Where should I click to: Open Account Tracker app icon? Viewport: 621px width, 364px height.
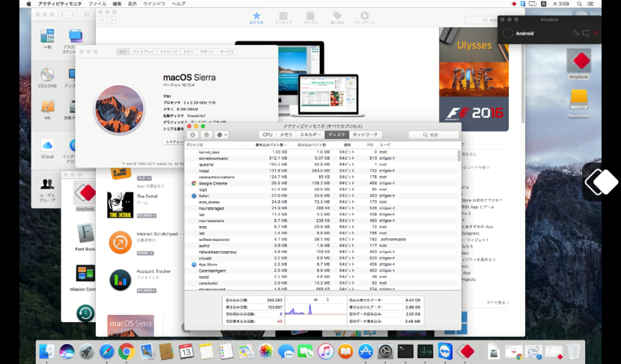(x=120, y=280)
